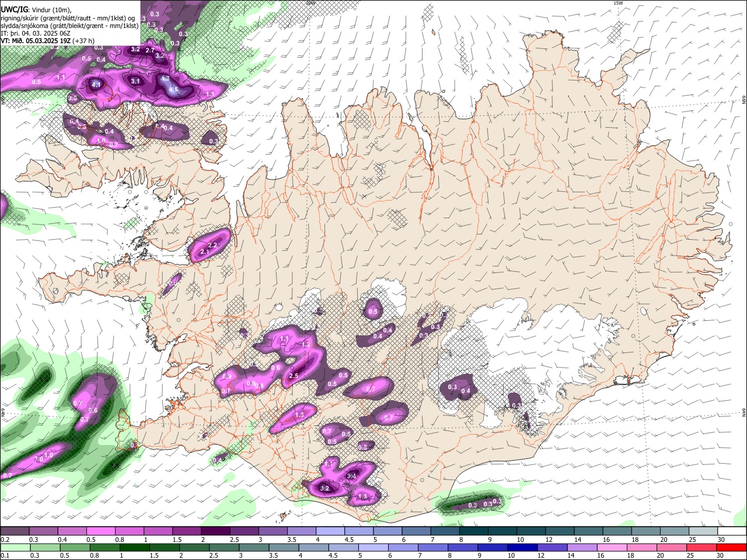
Task: Click the '12' label in the lower legend row
Action: [540, 556]
